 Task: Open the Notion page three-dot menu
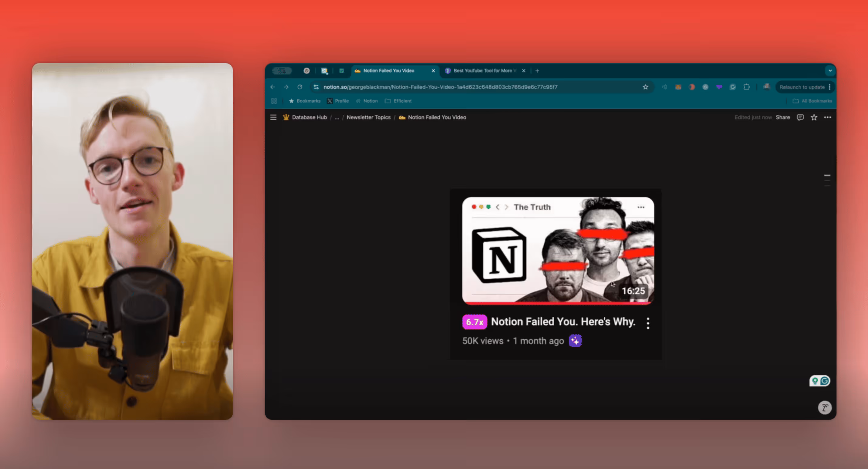(x=828, y=117)
